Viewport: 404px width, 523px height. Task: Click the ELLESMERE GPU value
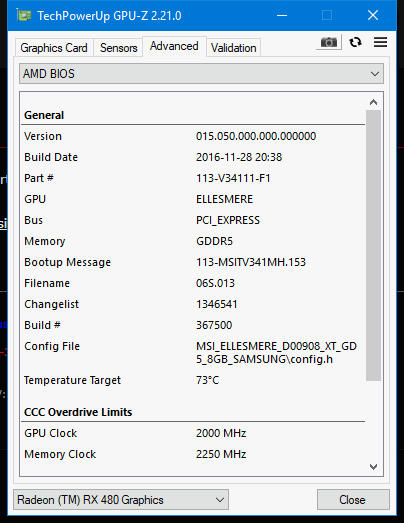[x=225, y=199]
